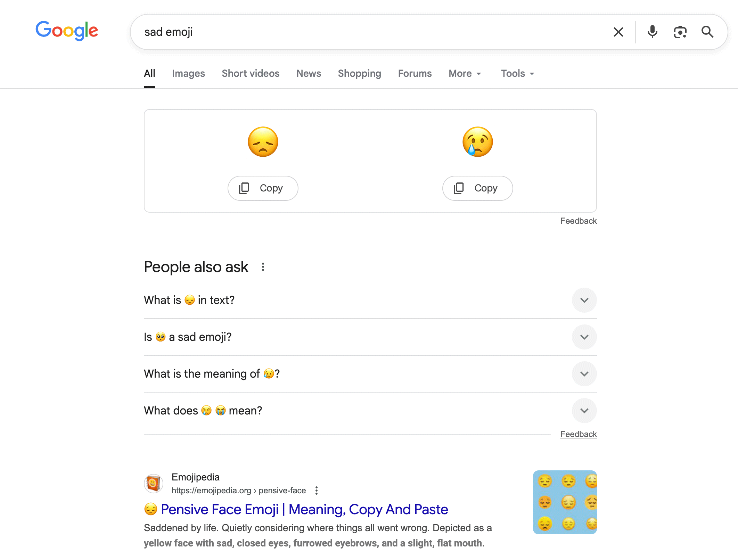Expand 'Is this a sad emoji?' question
The image size is (738, 560).
click(x=584, y=337)
